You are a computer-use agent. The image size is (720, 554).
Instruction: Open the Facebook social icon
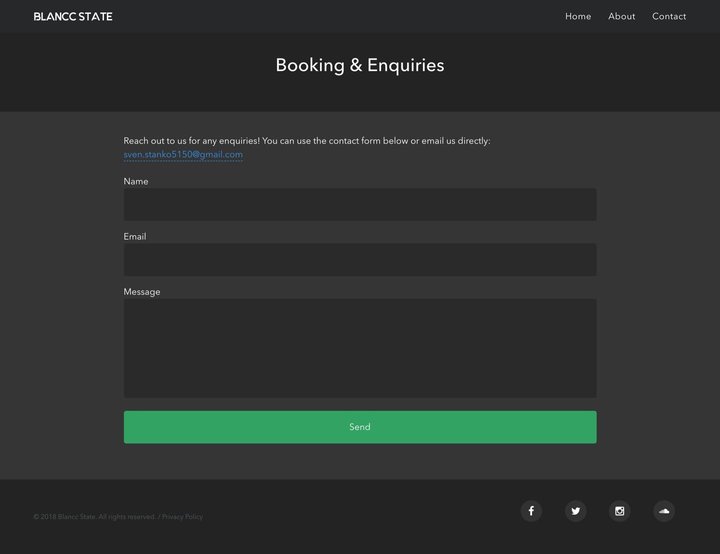coord(531,511)
